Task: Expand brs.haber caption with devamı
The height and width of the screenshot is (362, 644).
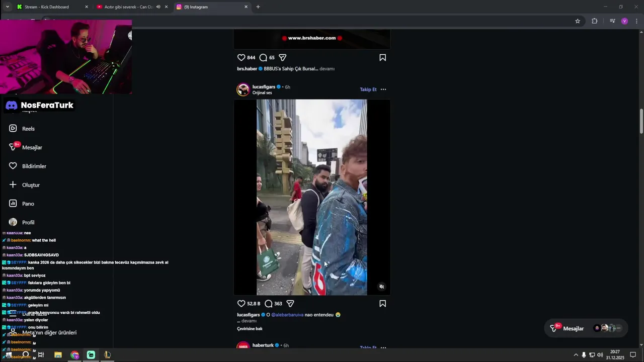Action: [327, 69]
